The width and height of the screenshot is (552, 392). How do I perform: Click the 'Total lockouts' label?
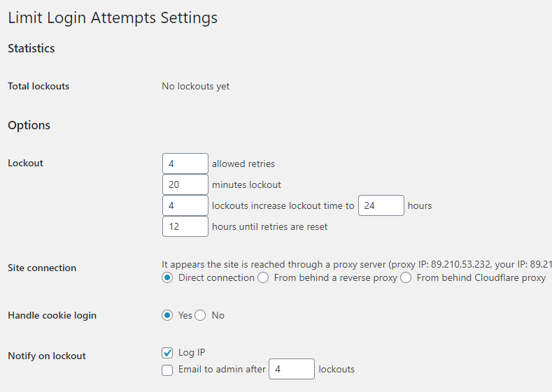click(38, 87)
